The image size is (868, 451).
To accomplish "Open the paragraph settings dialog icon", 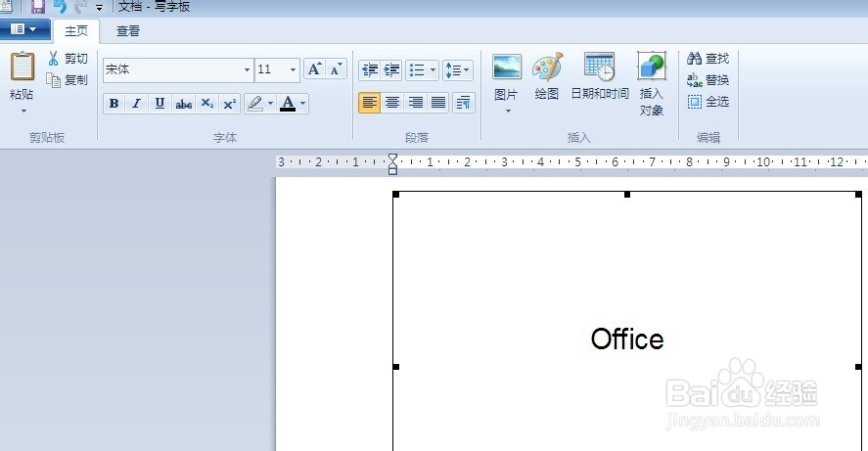I will tap(463, 103).
